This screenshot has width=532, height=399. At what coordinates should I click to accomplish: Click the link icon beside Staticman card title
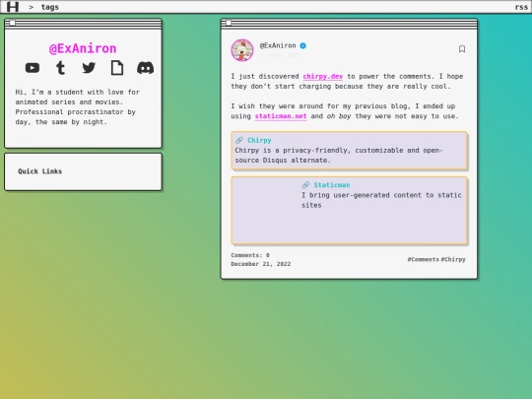pyautogui.click(x=305, y=185)
